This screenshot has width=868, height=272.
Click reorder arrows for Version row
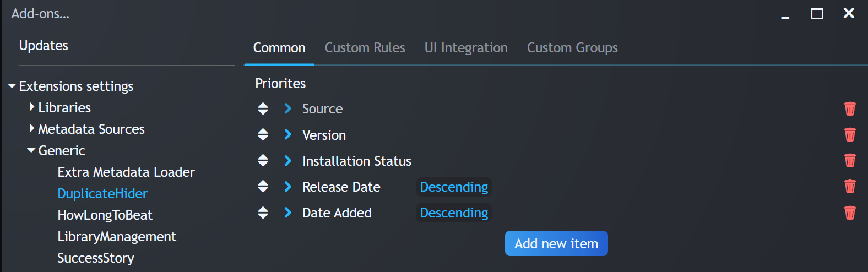pos(263,134)
